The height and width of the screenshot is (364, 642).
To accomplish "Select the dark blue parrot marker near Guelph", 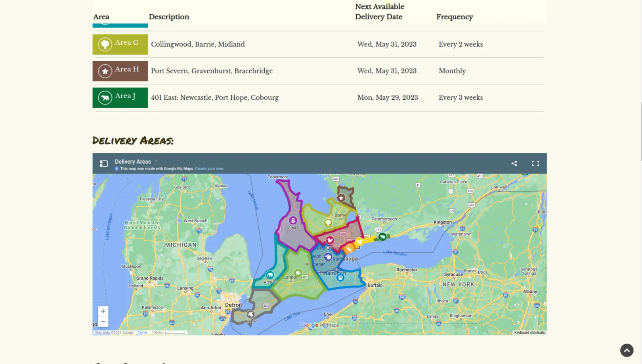I will pyautogui.click(x=328, y=257).
